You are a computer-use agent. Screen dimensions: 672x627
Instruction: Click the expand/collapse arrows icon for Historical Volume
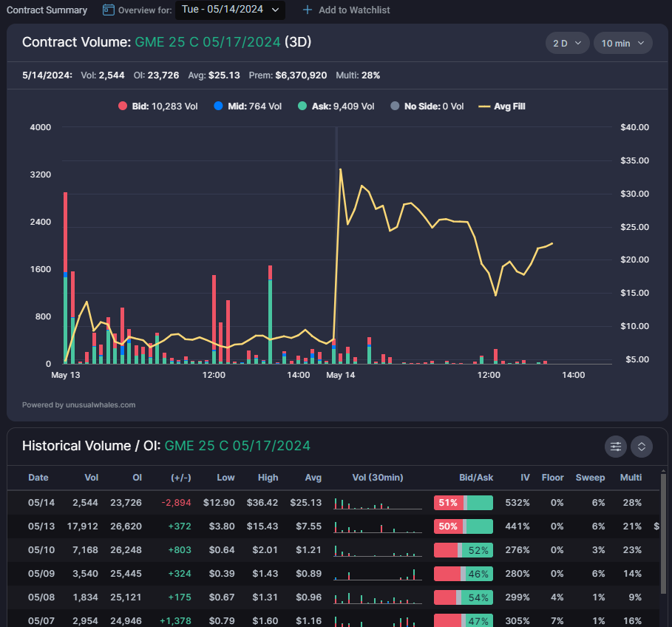tap(642, 447)
